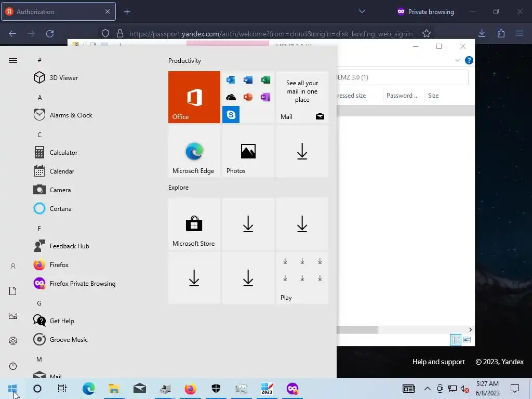This screenshot has width=532, height=399.
Task: Click the Productivity group header
Action: click(x=184, y=61)
